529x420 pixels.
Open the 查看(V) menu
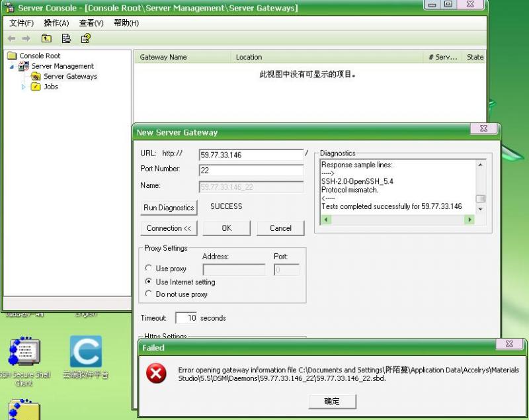pyautogui.click(x=91, y=23)
